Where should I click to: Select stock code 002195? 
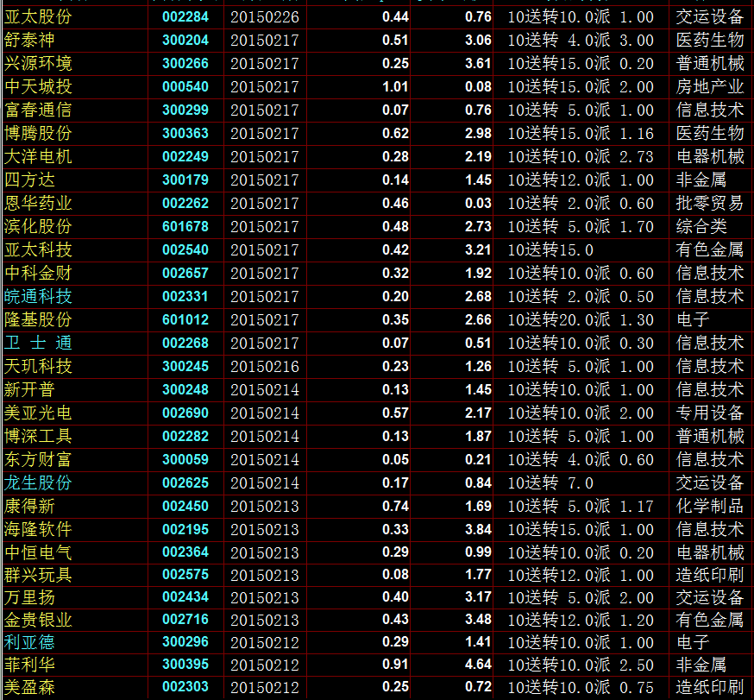(x=185, y=530)
